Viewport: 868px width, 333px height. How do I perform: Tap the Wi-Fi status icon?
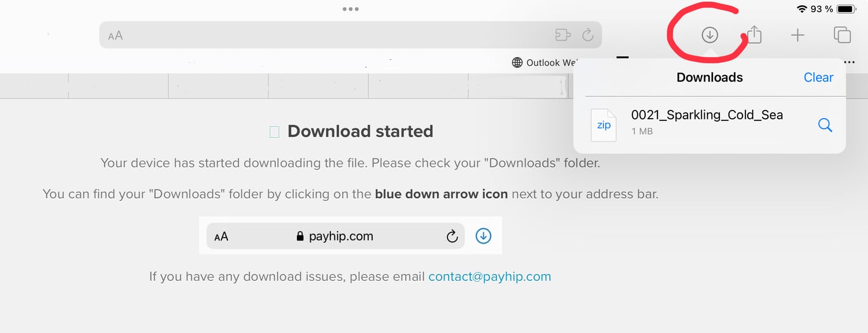coord(801,9)
